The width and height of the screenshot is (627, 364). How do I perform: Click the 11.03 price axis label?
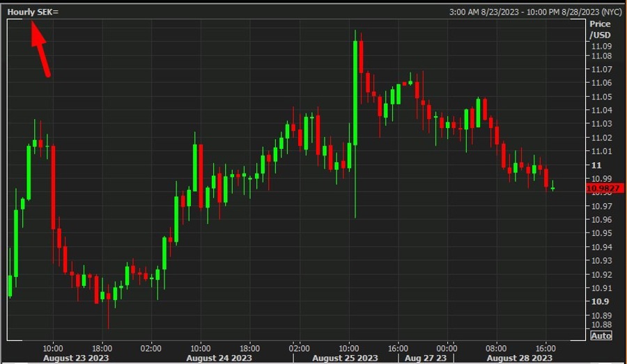click(x=601, y=124)
